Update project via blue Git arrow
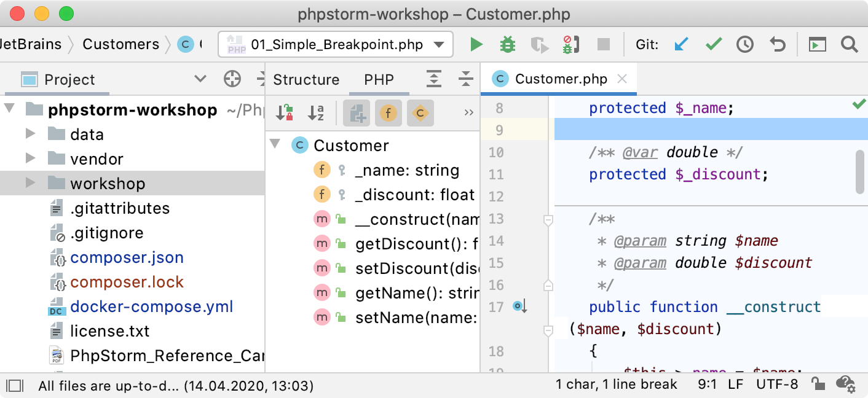 [x=681, y=44]
